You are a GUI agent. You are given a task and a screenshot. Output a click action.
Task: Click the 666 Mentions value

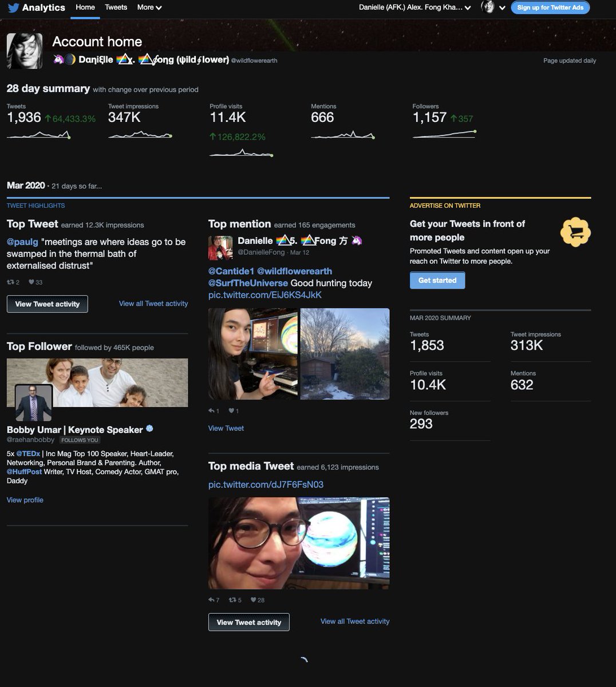[x=322, y=117]
